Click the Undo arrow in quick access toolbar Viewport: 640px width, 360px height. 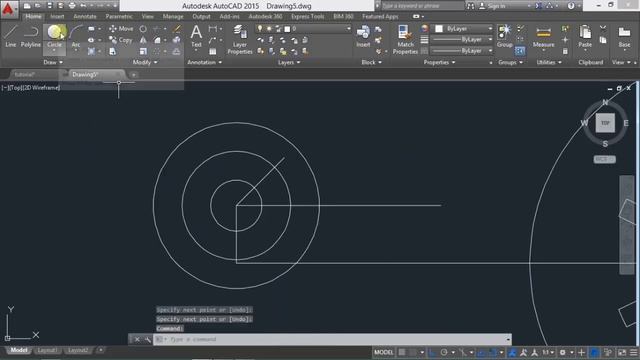(83, 6)
